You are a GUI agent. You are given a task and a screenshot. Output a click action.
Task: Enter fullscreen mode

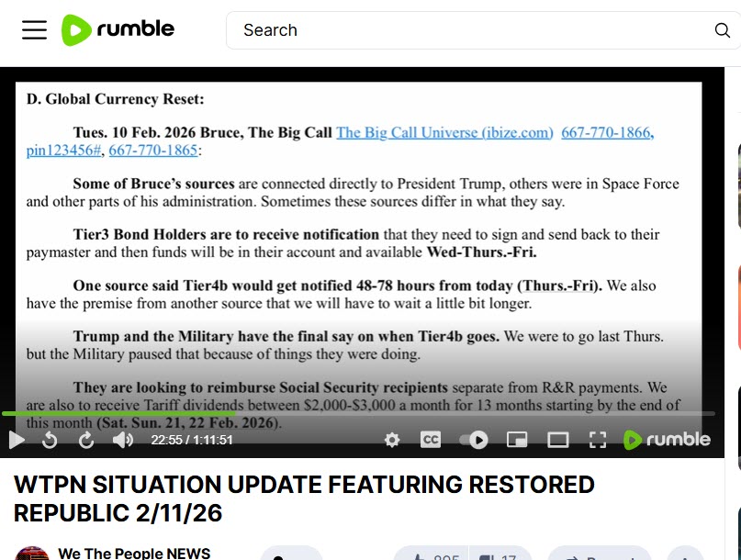click(598, 440)
